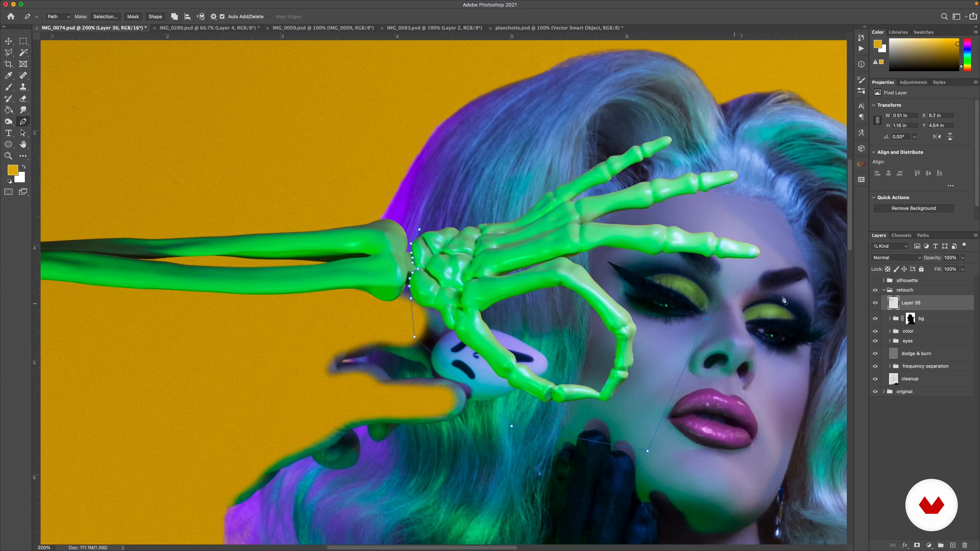Viewport: 980px width, 551px height.
Task: Toggle Auto Add/Delete checkbox
Action: point(222,16)
